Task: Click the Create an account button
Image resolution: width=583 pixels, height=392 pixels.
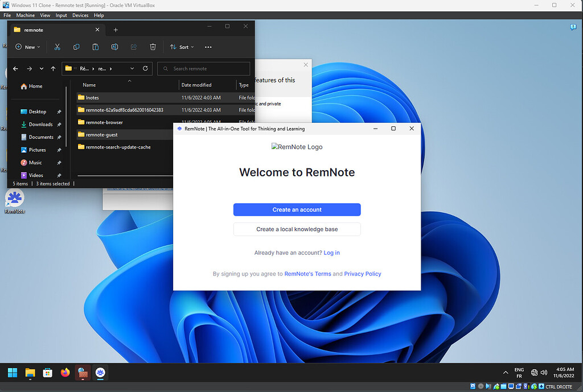Action: point(297,209)
